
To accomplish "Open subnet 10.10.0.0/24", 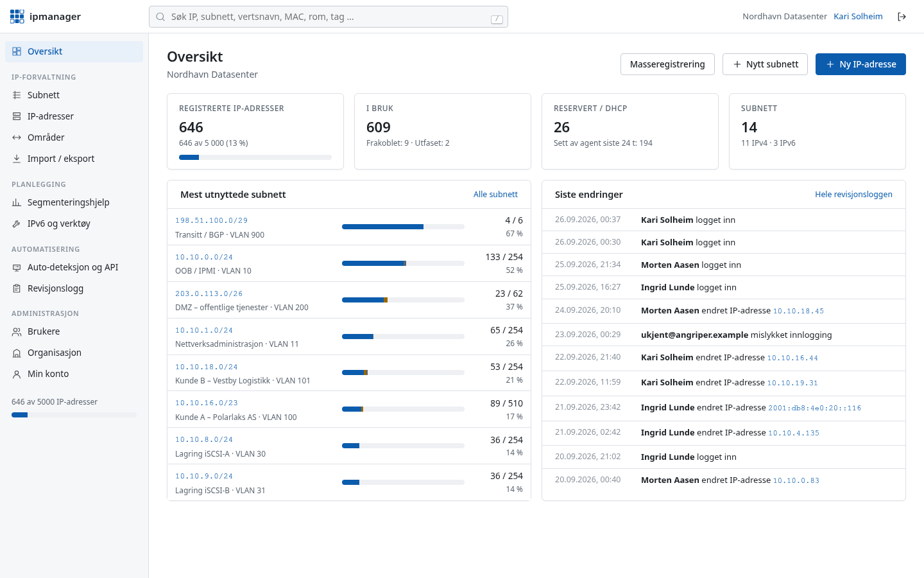I will (x=204, y=257).
